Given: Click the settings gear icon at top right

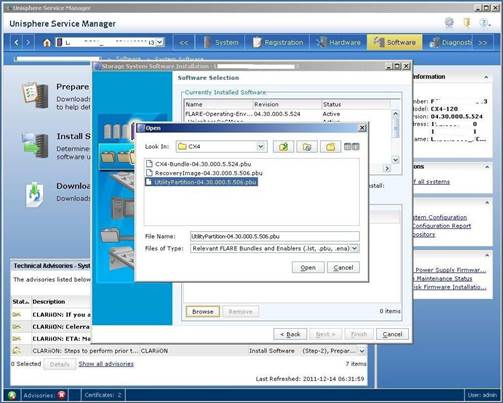Looking at the screenshot, I should tap(449, 23).
